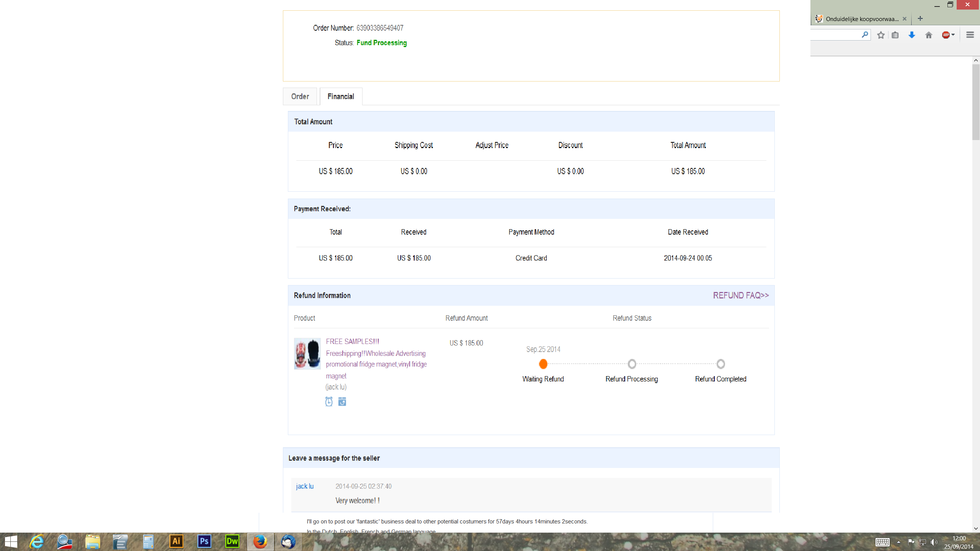Switch to the Order tab
This screenshot has width=980, height=551.
tap(300, 96)
